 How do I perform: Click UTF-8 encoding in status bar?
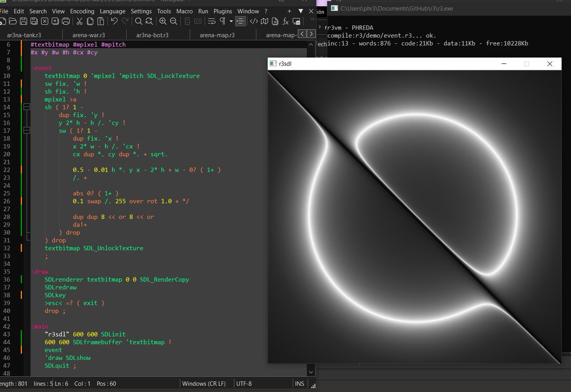244,383
